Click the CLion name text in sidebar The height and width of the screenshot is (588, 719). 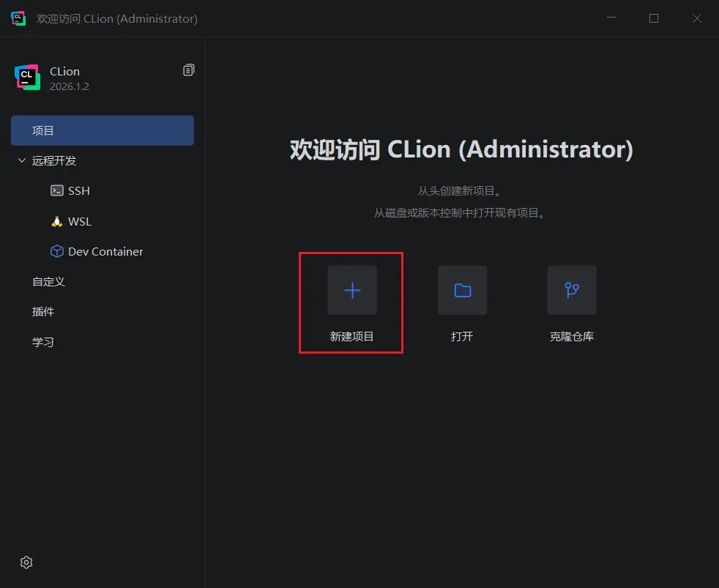pos(64,72)
